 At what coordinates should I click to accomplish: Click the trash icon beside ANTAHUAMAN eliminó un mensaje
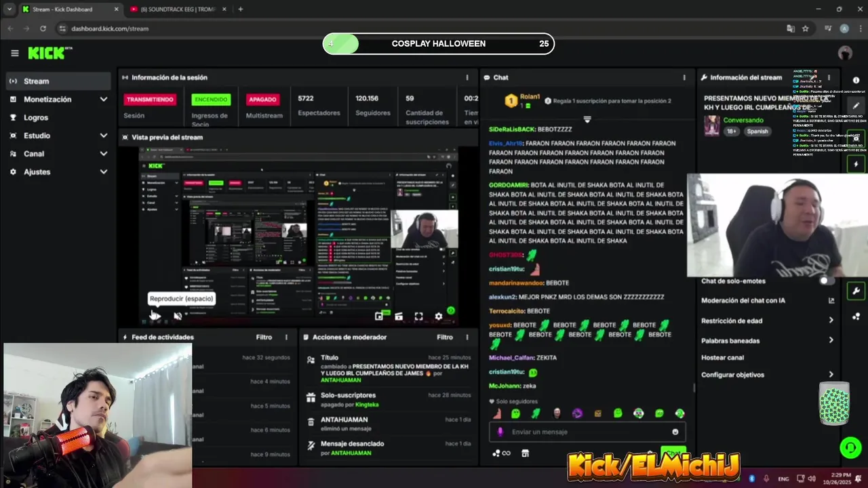coord(311,422)
